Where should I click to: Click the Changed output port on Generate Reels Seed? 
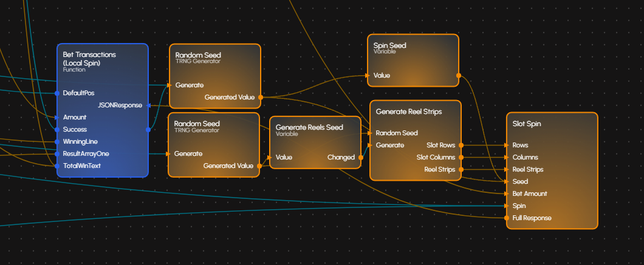361,157
